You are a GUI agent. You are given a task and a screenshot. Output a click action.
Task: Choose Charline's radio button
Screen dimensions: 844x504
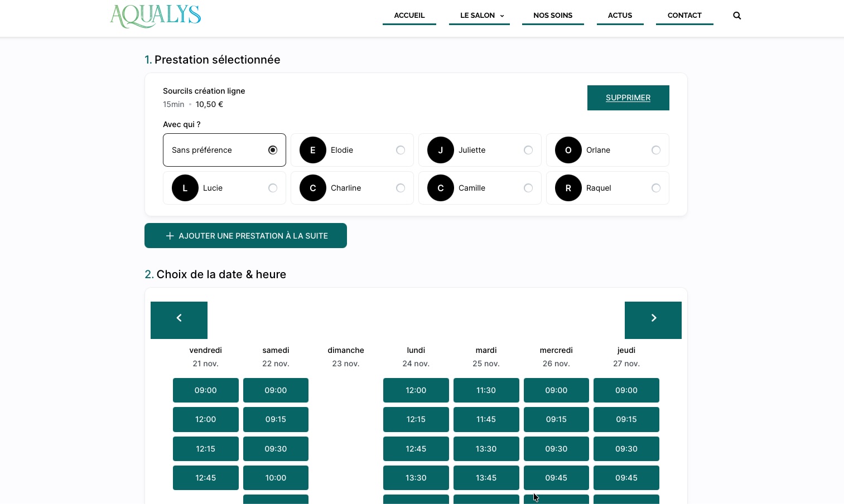[401, 188]
